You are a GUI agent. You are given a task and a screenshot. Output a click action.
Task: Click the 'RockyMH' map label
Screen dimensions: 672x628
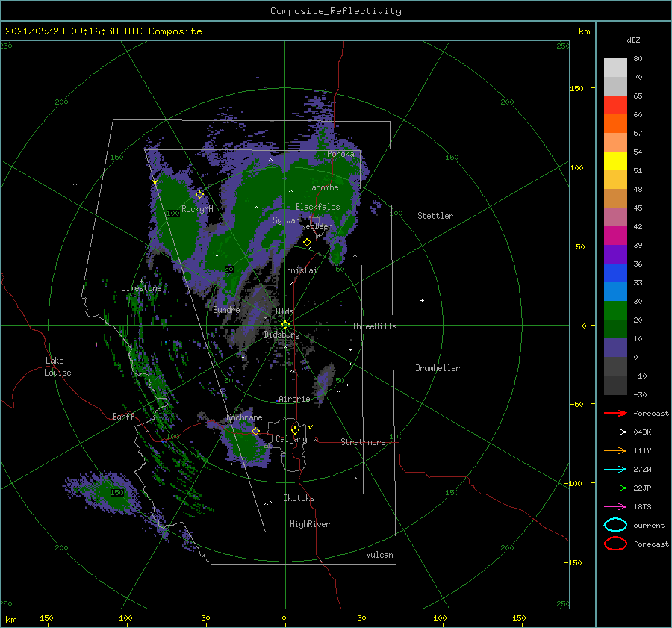point(197,209)
